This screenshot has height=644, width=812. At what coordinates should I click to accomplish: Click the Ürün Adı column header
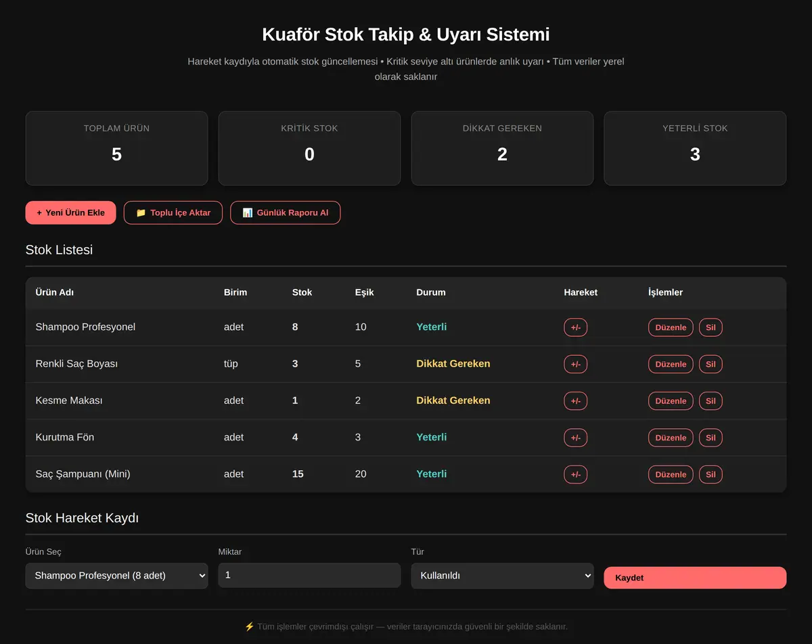tap(55, 292)
